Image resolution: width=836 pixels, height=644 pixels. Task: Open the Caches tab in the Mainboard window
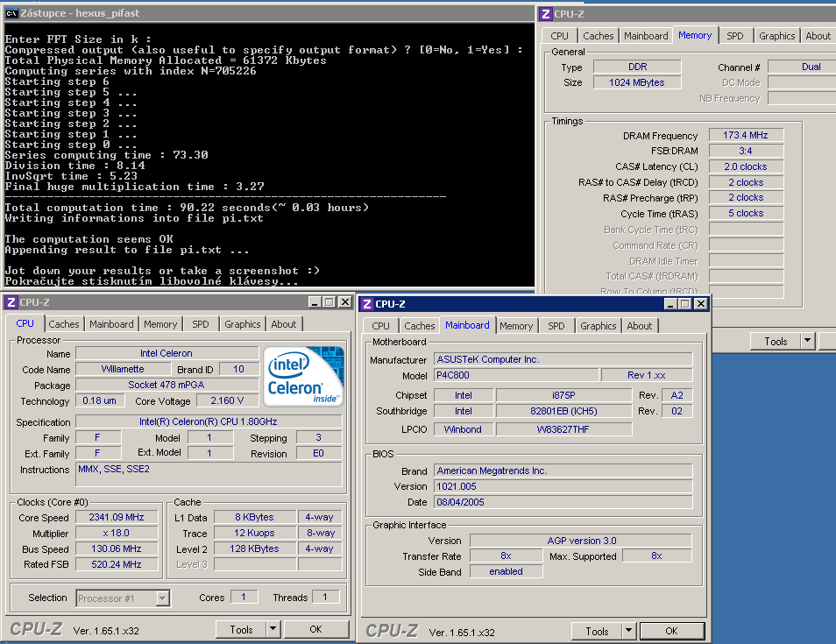pos(420,326)
